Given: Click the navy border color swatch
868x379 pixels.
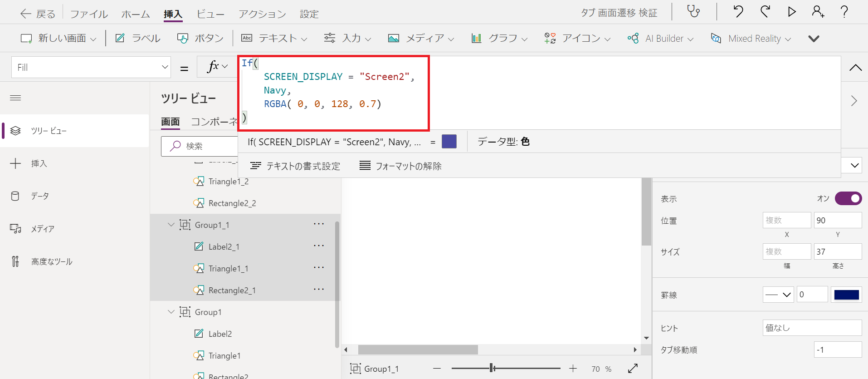Looking at the screenshot, I should point(846,295).
